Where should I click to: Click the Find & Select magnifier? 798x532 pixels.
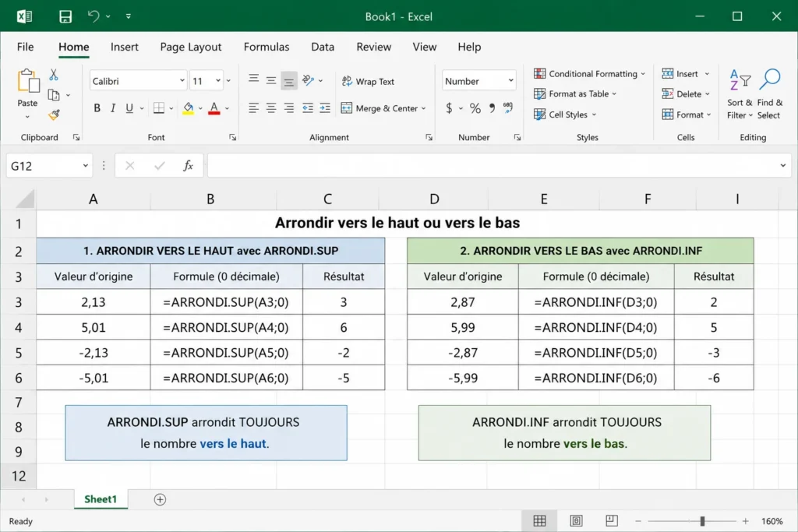(x=770, y=80)
